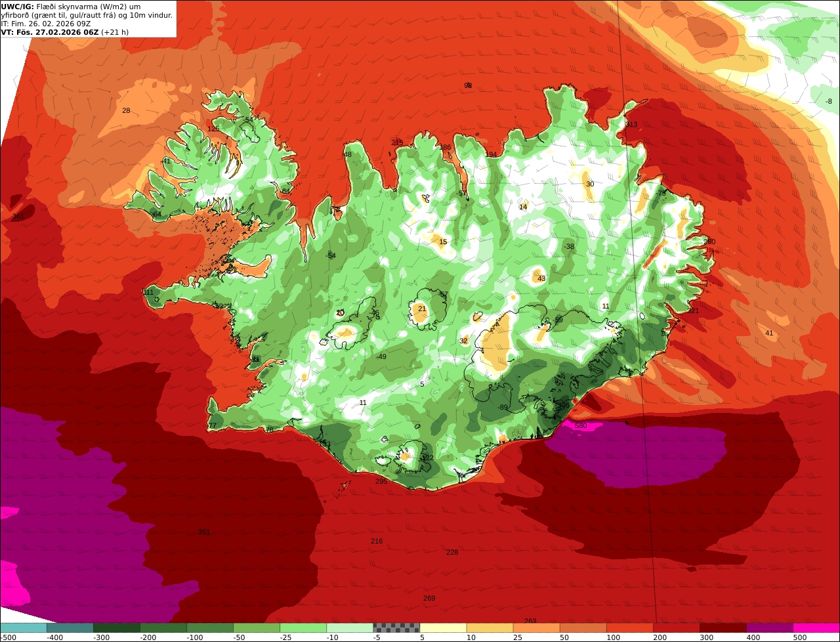Viewport: 840px width, 642px height.
Task: Click the value '313' on the northeast coast
Action: (x=631, y=124)
